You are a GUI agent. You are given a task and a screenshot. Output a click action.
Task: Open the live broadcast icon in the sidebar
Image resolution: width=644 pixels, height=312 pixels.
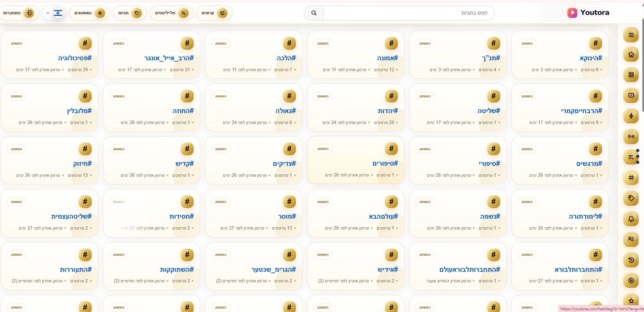[x=631, y=136]
